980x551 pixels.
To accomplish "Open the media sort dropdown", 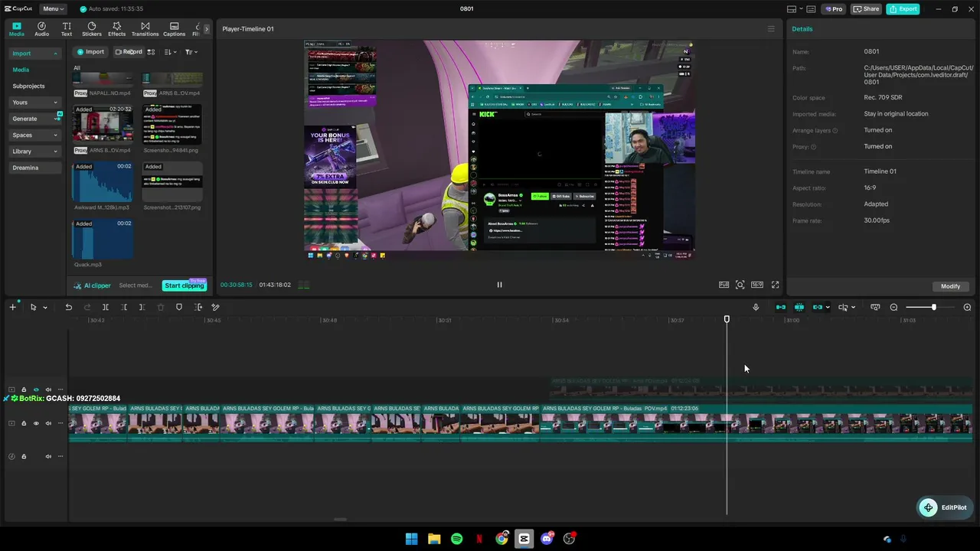I will [x=170, y=52].
